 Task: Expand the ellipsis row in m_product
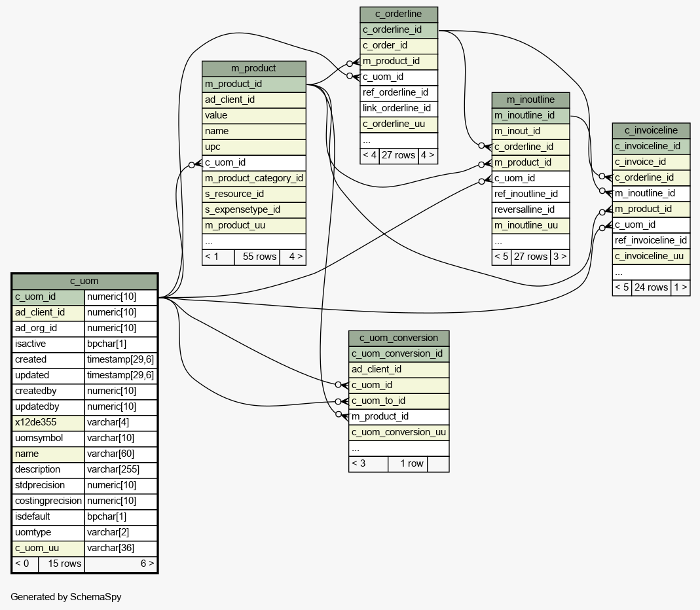coord(253,242)
